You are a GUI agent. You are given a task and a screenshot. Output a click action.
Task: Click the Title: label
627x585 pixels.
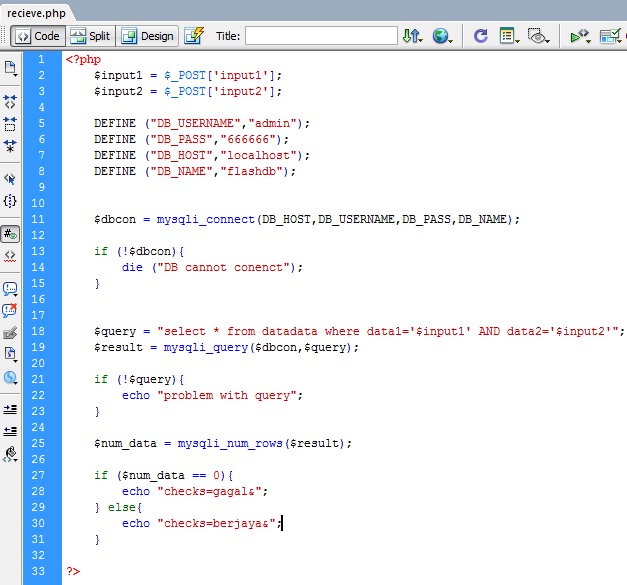228,36
